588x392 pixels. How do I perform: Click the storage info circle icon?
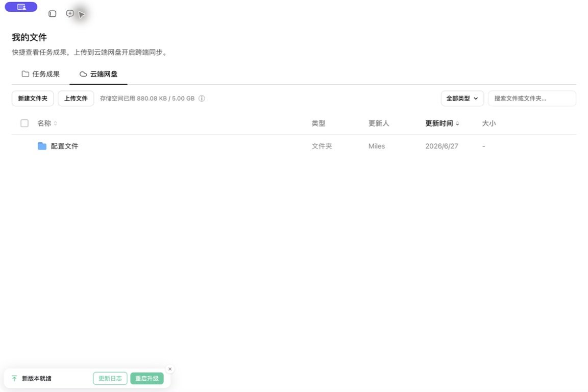pos(202,99)
